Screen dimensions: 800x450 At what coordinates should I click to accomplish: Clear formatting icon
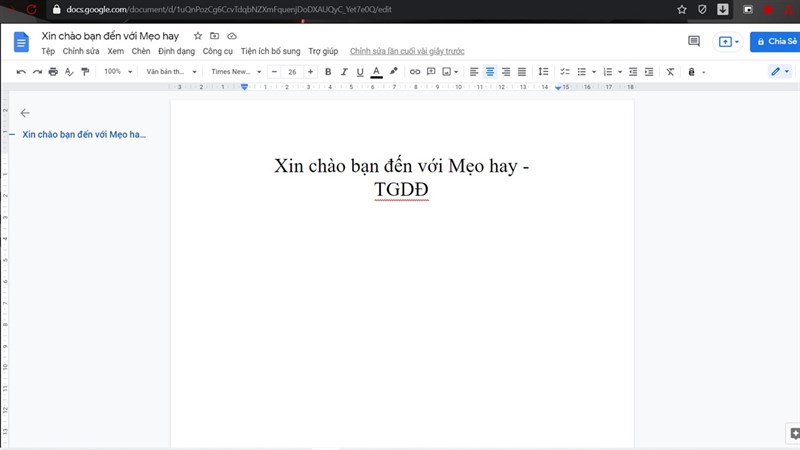(x=670, y=72)
